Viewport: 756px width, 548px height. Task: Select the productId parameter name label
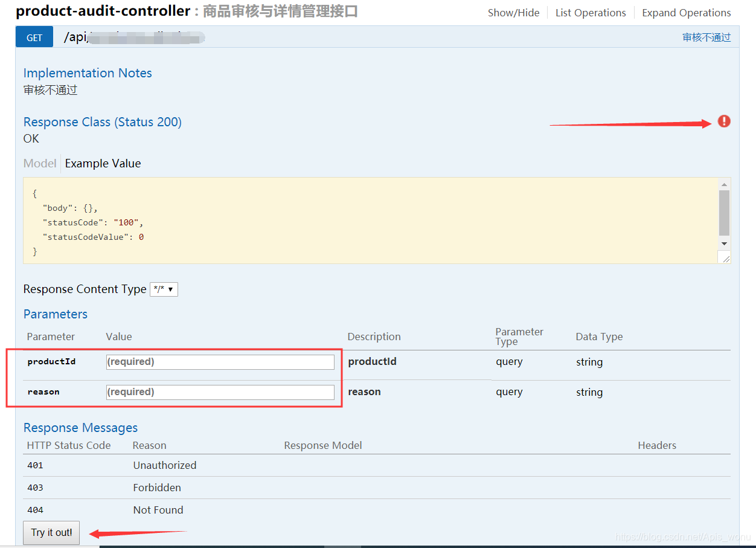[51, 362]
